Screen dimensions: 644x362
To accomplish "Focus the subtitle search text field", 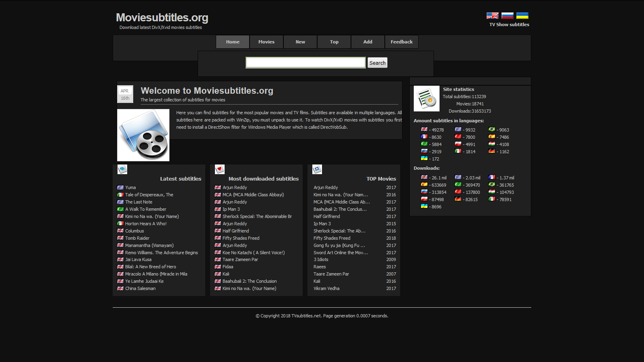I will point(306,62).
